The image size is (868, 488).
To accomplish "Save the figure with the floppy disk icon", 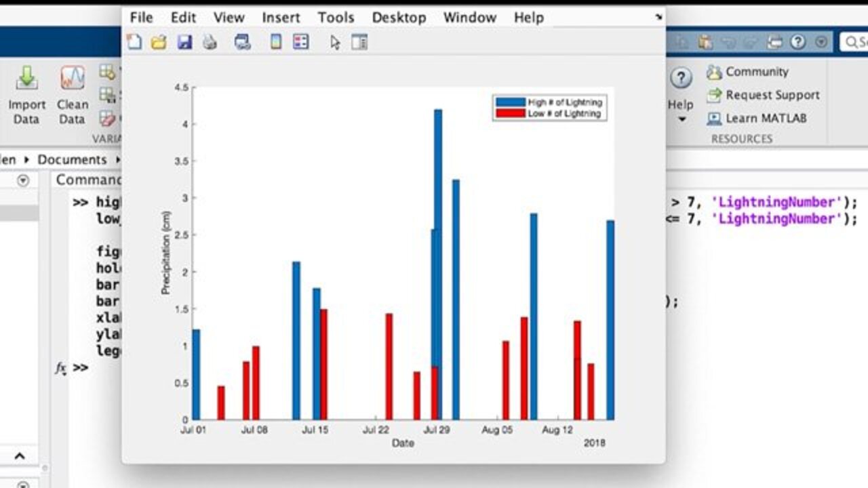I will tap(184, 42).
